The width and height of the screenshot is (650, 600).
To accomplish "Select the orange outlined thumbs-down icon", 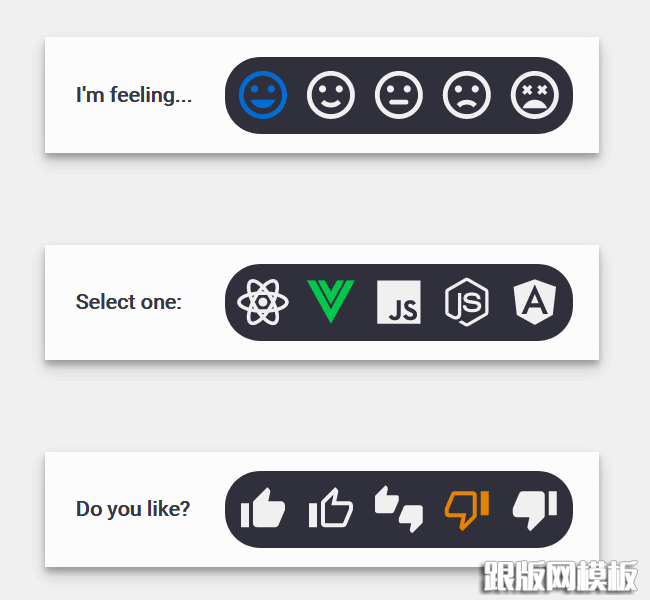I will [467, 510].
